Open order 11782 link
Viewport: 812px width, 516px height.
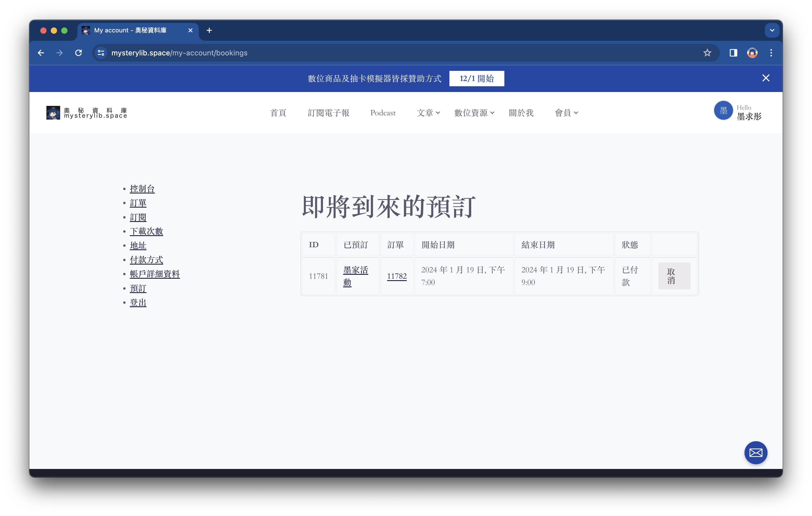(x=397, y=276)
